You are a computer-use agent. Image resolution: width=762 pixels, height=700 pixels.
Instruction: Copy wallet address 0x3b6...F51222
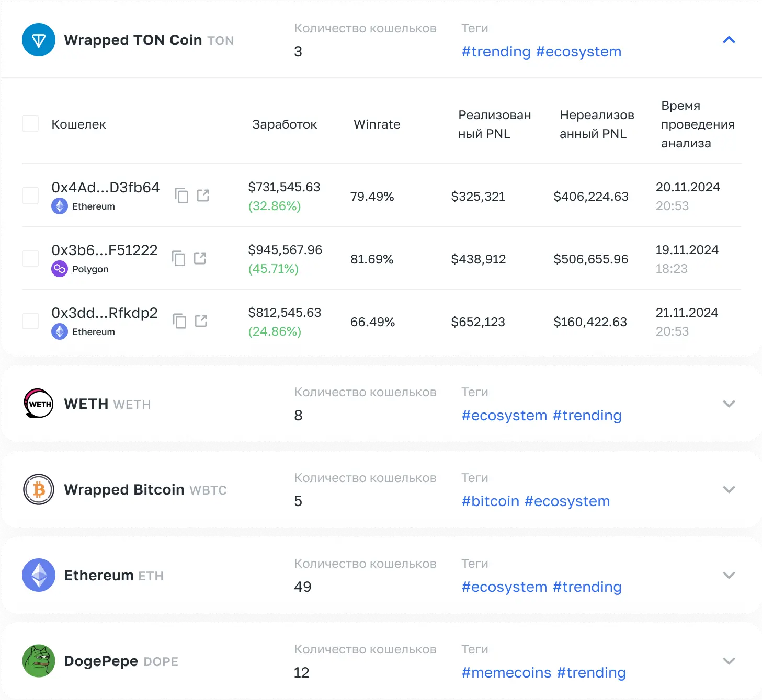pos(179,258)
